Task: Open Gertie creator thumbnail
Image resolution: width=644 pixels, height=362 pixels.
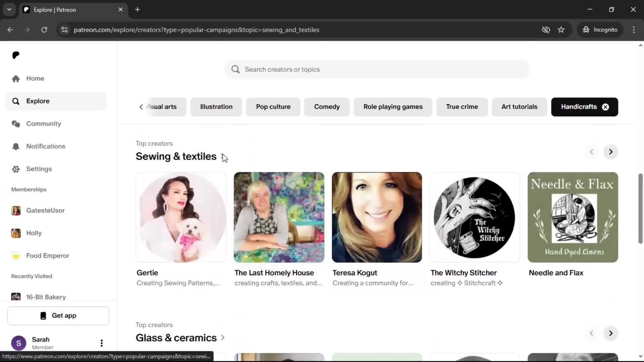Action: click(x=181, y=217)
